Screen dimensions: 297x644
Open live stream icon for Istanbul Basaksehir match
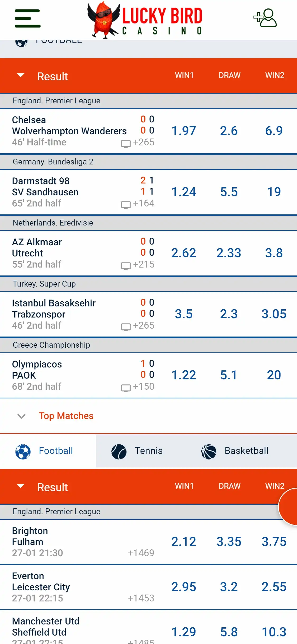tap(126, 327)
